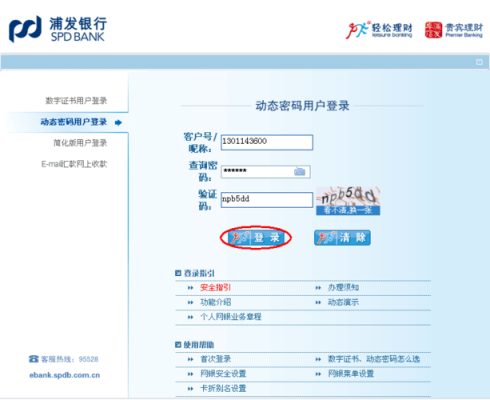Click the 登录 login button

coord(256,238)
